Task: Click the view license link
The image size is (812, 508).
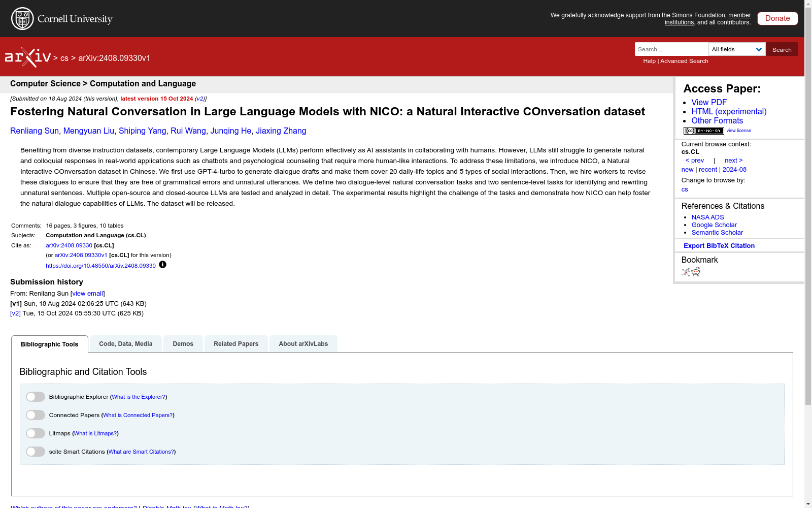Action: pos(739,131)
